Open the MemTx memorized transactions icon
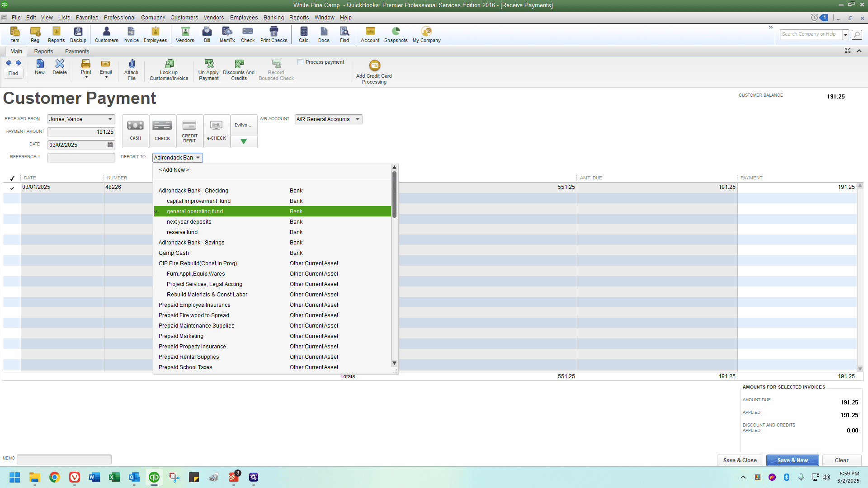Viewport: 868px width, 488px height. 227,34
